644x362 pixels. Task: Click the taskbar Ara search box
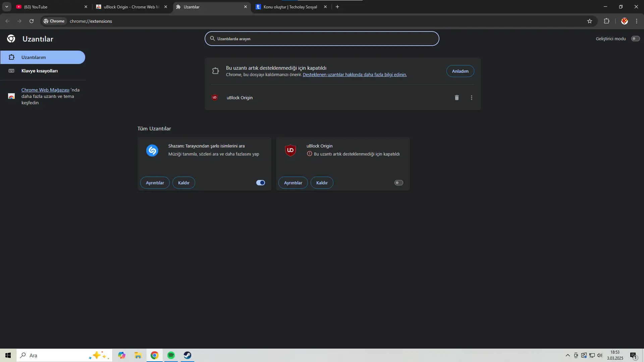64,355
